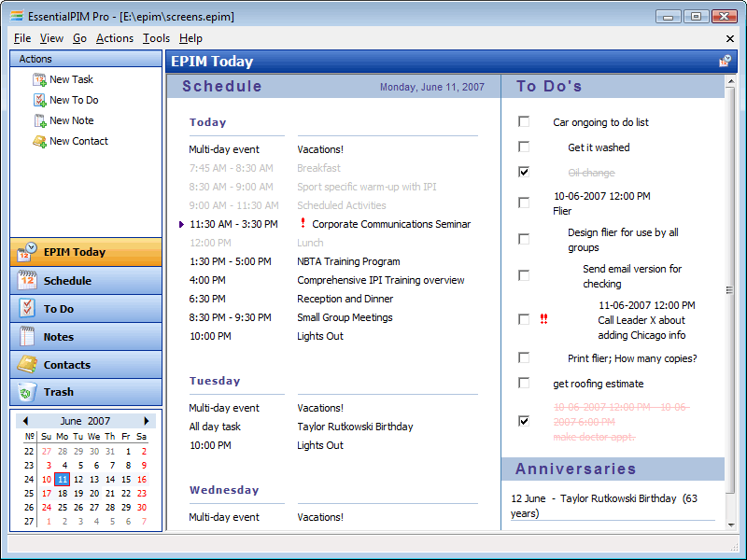747x560 pixels.
Task: Click the New To Do icon
Action: coord(39,100)
